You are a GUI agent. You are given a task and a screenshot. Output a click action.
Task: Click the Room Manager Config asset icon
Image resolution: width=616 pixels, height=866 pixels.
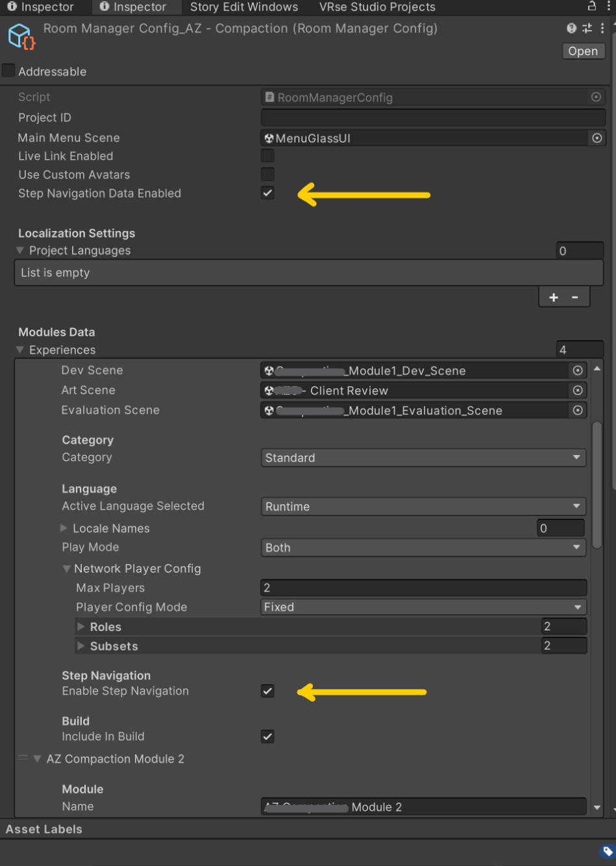19,36
